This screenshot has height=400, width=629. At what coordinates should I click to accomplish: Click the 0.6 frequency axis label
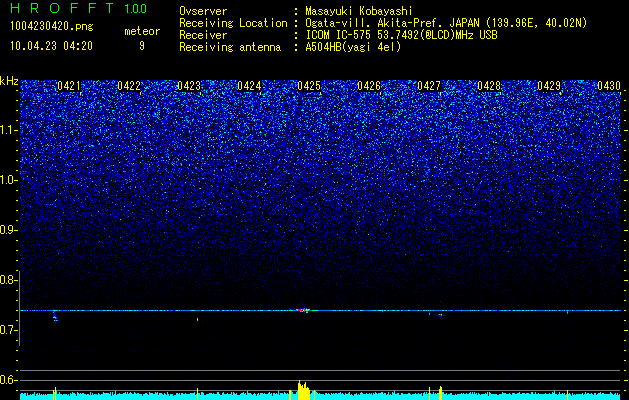8,380
